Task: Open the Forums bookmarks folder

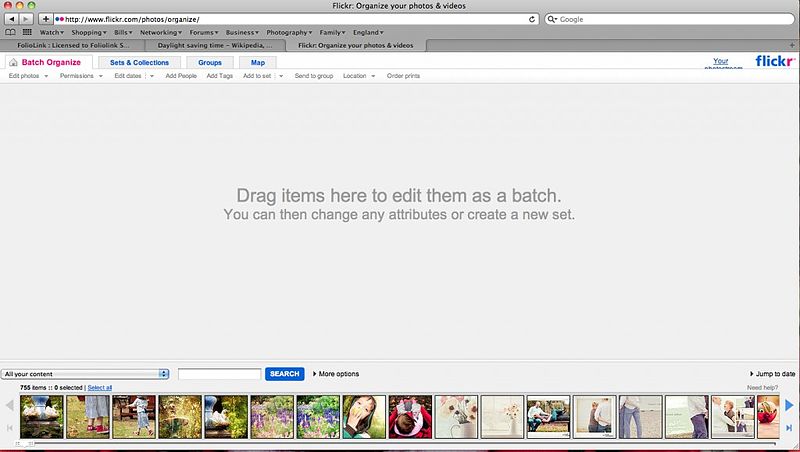Action: 204,32
